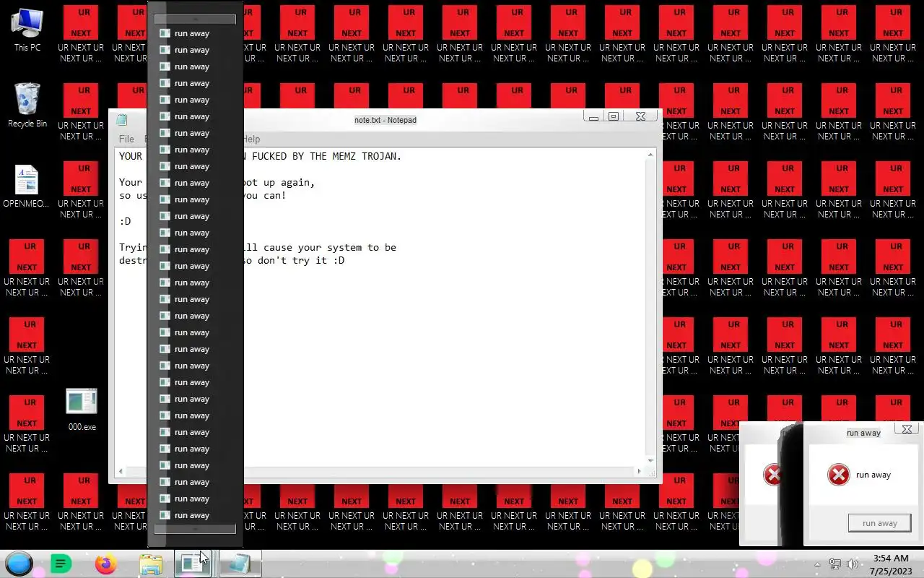Viewport: 924px width, 578px height.
Task: Close the note.txt Notepad window
Action: (640, 116)
